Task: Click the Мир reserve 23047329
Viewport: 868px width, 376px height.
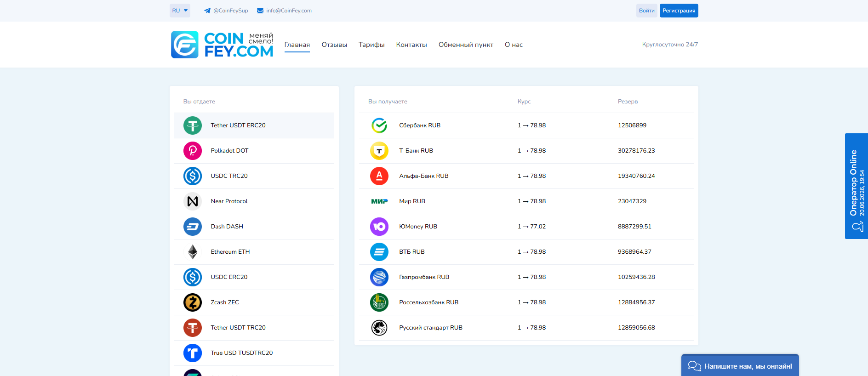Action: pyautogui.click(x=632, y=201)
